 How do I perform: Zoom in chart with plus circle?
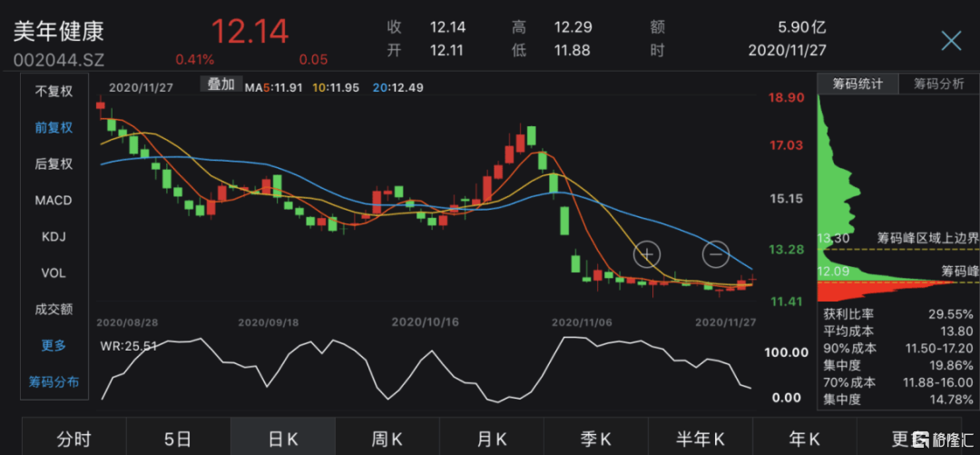(x=647, y=254)
